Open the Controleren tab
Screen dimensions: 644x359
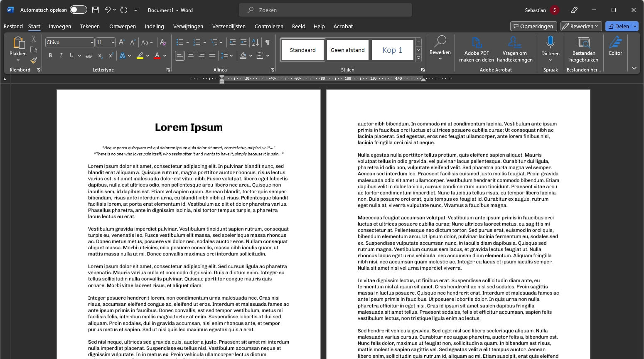(269, 26)
